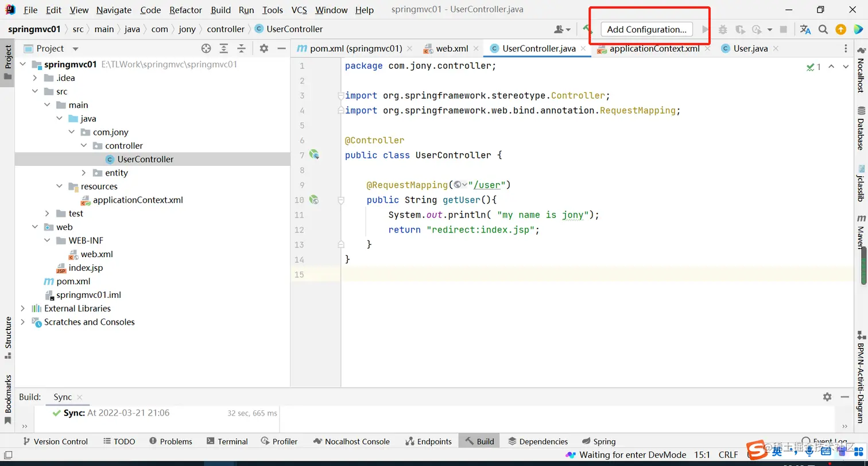
Task: Click the gutter icon on line 10
Action: pyautogui.click(x=314, y=200)
